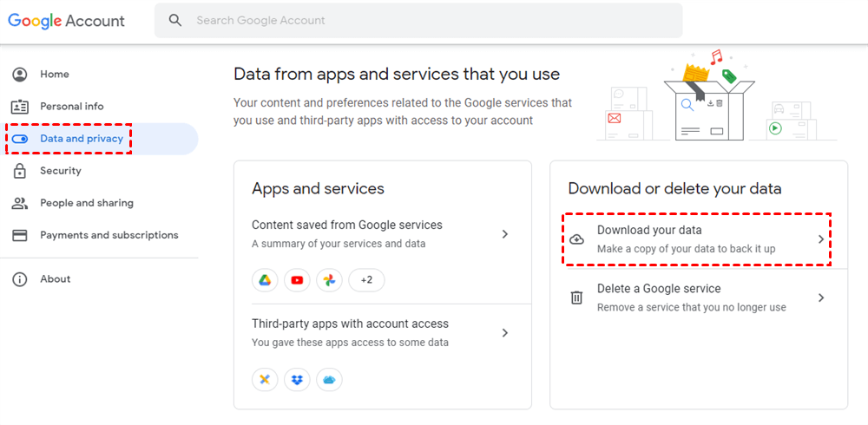This screenshot has width=868, height=425.
Task: Go to Personal info section
Action: [x=71, y=107]
